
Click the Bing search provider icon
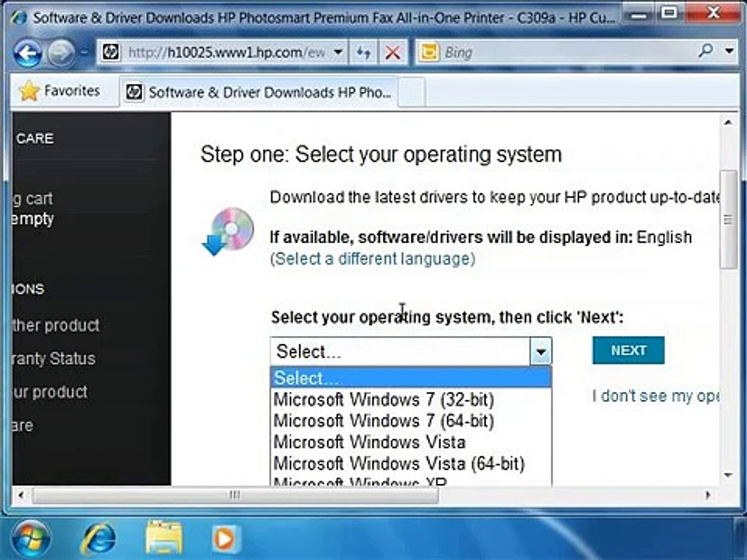click(429, 52)
